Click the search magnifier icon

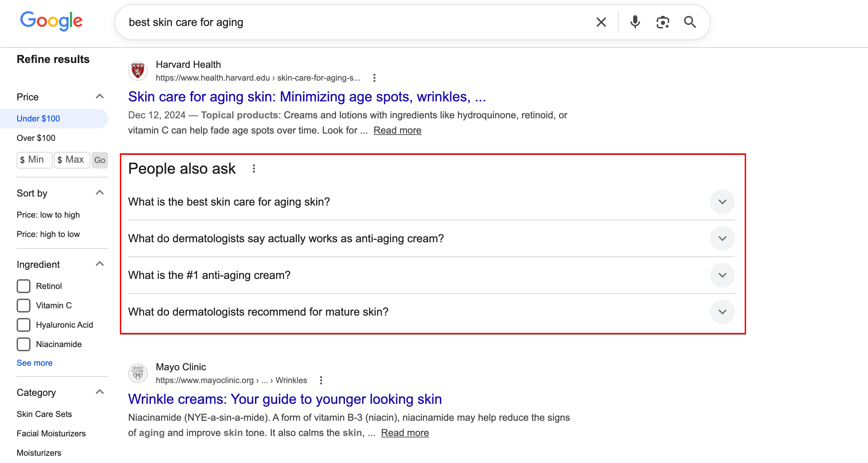[x=689, y=22]
